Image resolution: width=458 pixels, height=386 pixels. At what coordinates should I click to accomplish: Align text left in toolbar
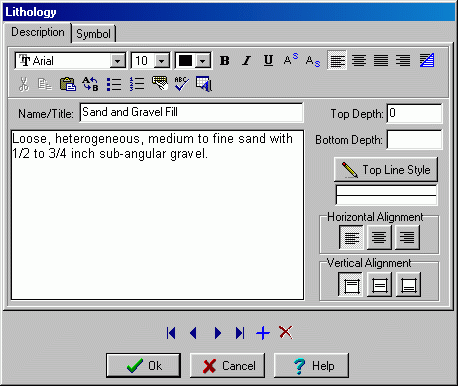(337, 61)
